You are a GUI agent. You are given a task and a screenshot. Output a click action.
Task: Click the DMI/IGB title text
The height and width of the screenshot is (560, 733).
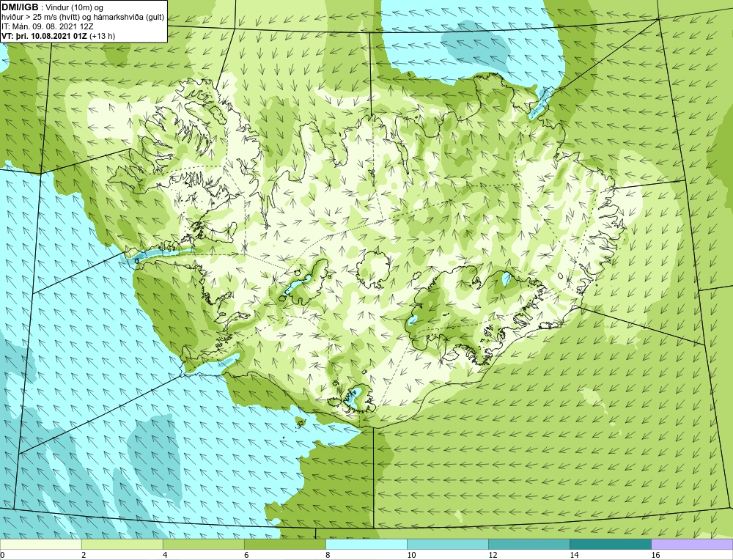(x=20, y=7)
